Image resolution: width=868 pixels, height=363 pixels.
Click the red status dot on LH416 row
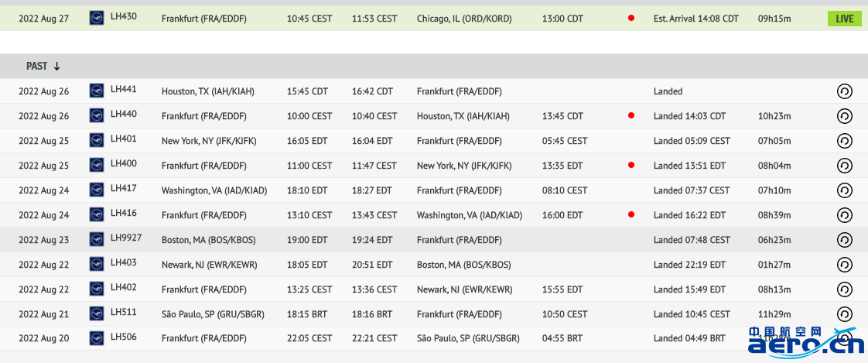click(x=631, y=214)
